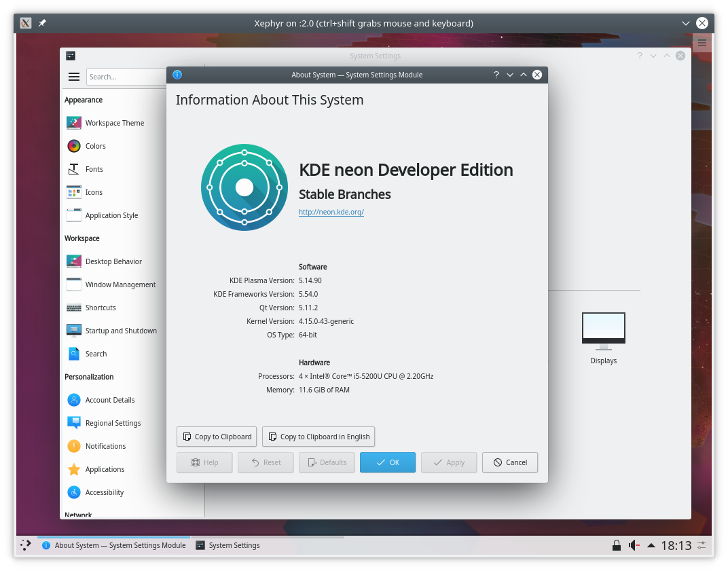Open the Plasma application launcher
The image size is (728, 571).
point(25,545)
